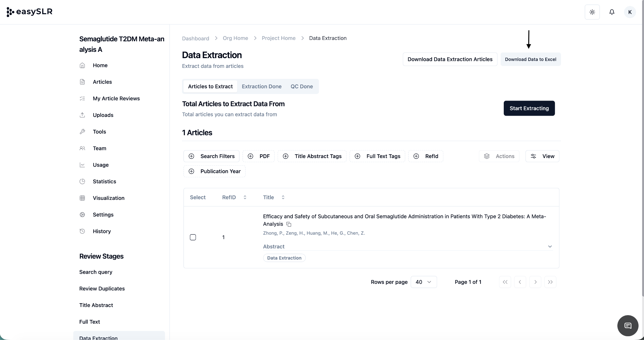Toggle the light/dark theme sun icon
This screenshot has width=644, height=340.
coord(592,12)
